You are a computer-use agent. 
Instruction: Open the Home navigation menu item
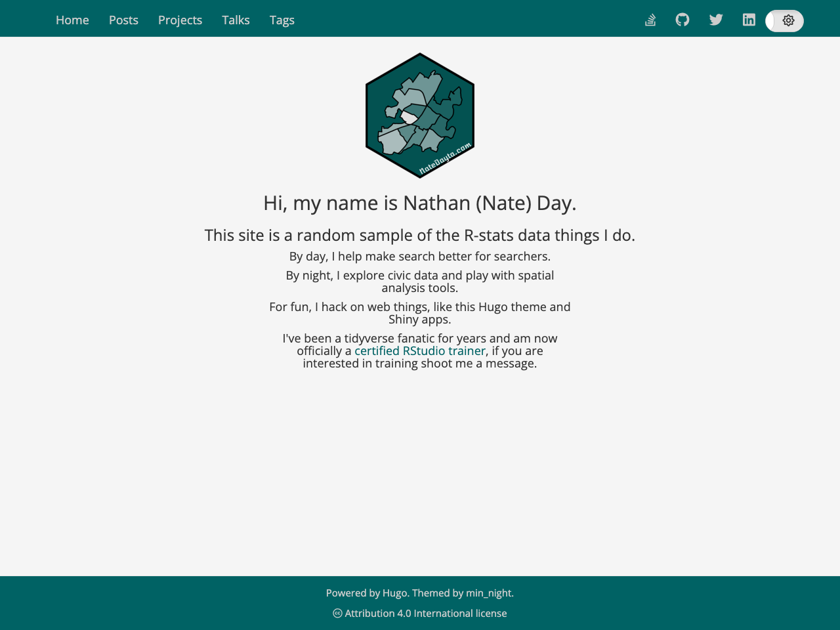[72, 20]
